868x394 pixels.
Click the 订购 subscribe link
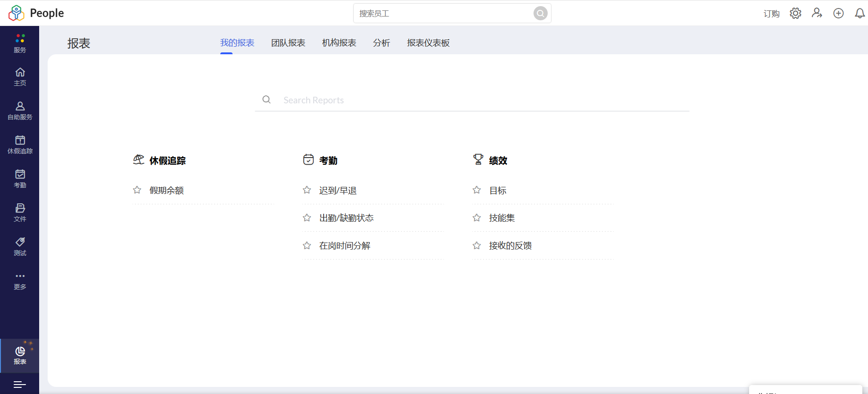[x=771, y=14]
